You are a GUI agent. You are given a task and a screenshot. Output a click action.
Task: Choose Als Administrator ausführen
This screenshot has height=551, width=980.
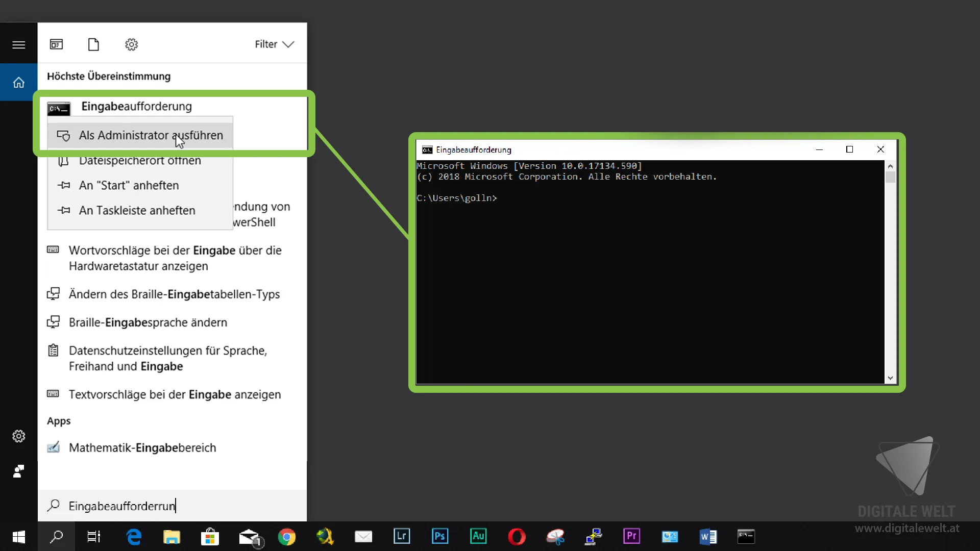coord(140,135)
